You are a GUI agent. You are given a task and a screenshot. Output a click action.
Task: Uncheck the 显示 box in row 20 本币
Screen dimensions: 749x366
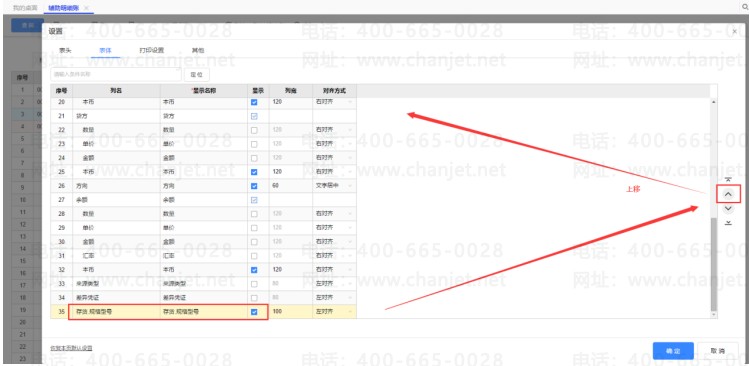[254, 102]
